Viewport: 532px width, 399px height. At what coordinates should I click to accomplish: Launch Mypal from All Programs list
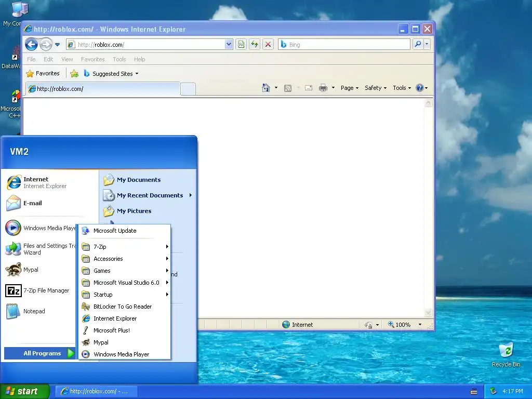[x=125, y=342]
